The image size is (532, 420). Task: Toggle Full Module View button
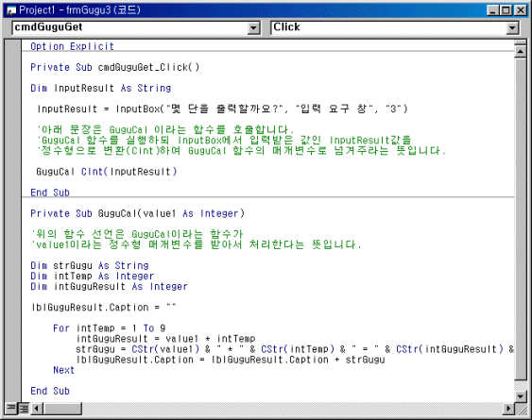tap(24, 408)
